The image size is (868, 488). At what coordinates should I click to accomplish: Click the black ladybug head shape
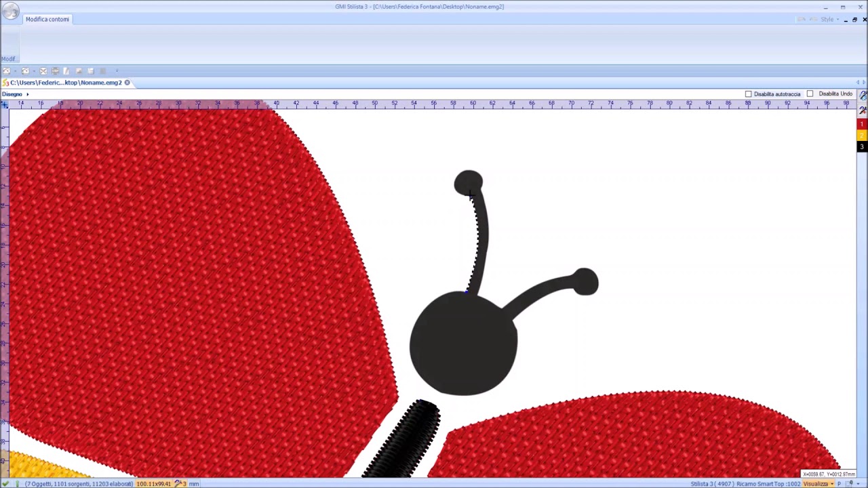463,343
